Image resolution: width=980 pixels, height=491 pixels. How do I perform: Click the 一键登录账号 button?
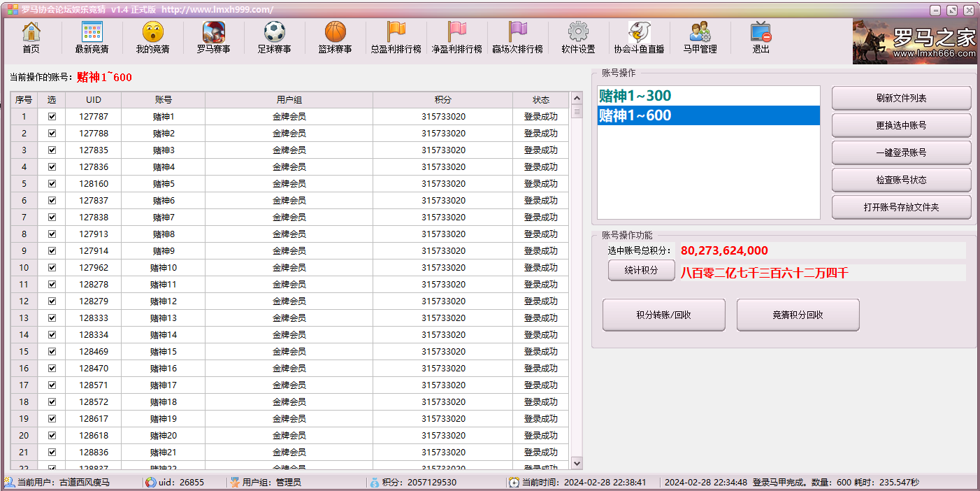coord(901,152)
